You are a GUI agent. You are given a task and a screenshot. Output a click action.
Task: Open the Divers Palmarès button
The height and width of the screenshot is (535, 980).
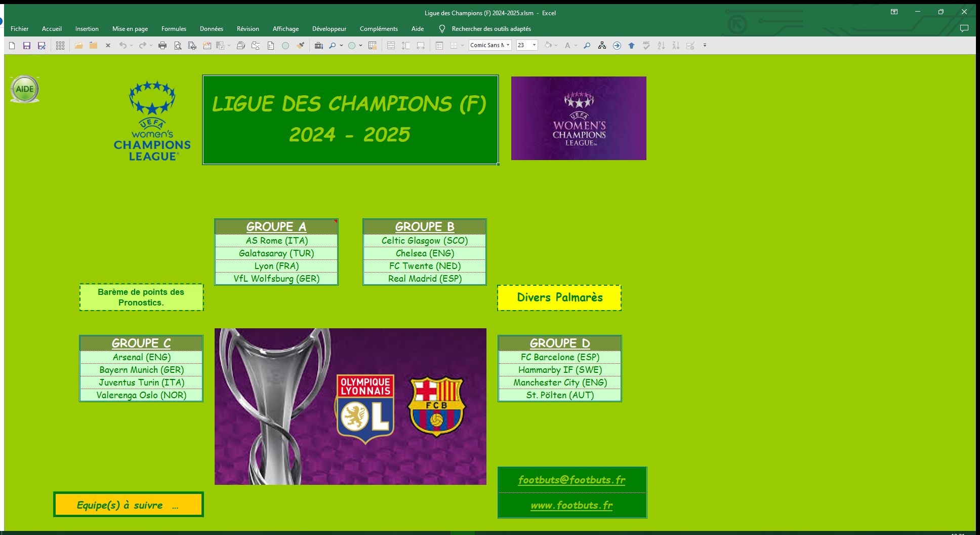pyautogui.click(x=559, y=297)
